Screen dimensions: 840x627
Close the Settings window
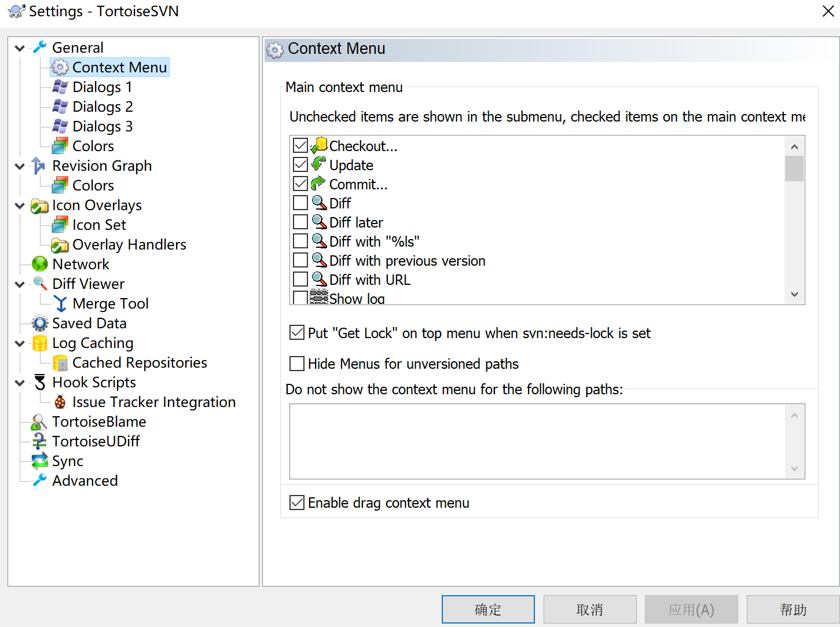point(828,12)
